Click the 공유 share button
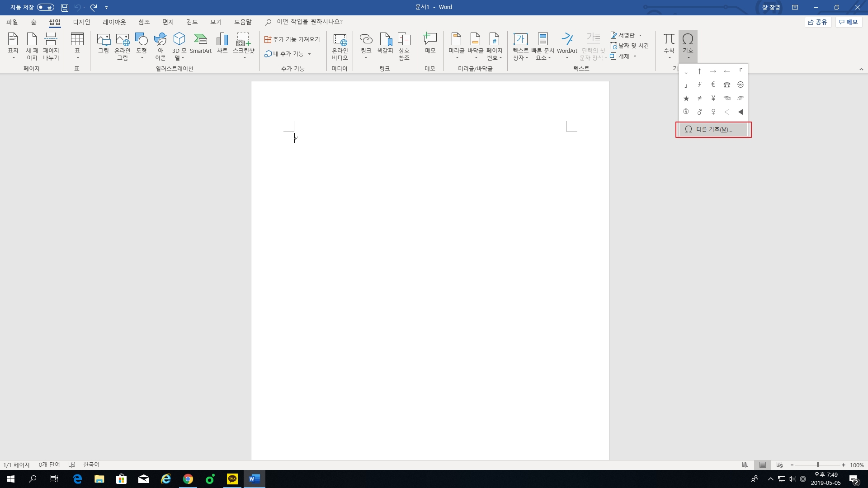The height and width of the screenshot is (488, 868). pos(818,22)
